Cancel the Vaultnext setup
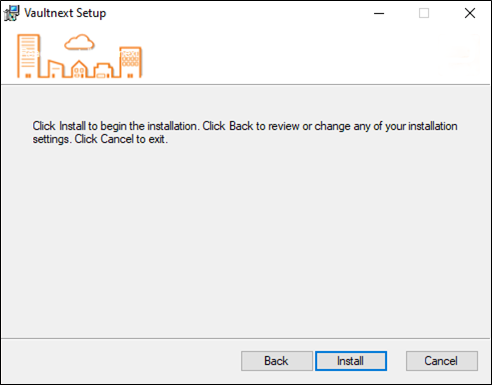The width and height of the screenshot is (492, 385). (x=442, y=361)
